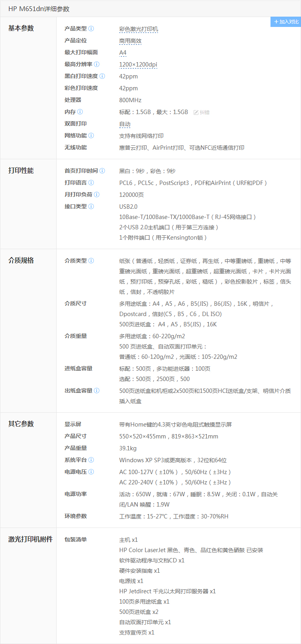Open info icon beside 打印语言

point(91,183)
